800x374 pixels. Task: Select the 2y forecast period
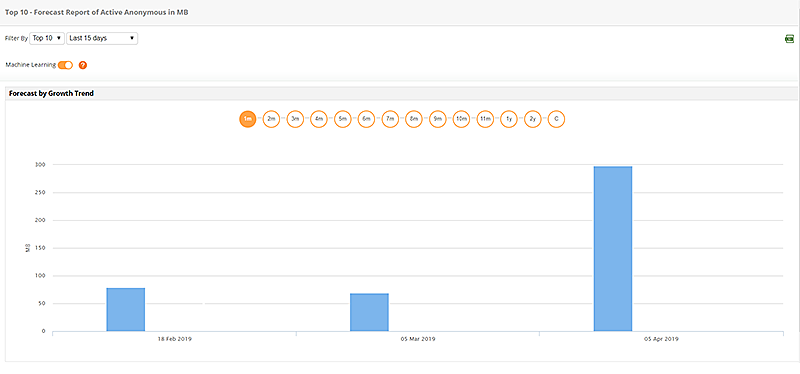tap(533, 119)
